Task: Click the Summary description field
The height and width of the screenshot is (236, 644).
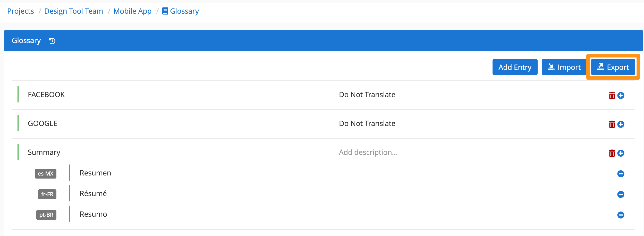Action: pos(368,153)
